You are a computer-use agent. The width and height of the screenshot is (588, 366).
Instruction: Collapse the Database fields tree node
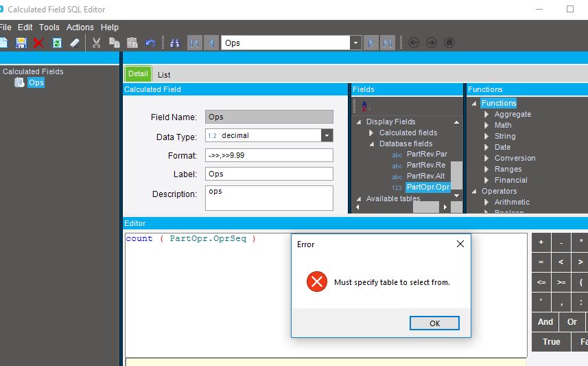[372, 144]
